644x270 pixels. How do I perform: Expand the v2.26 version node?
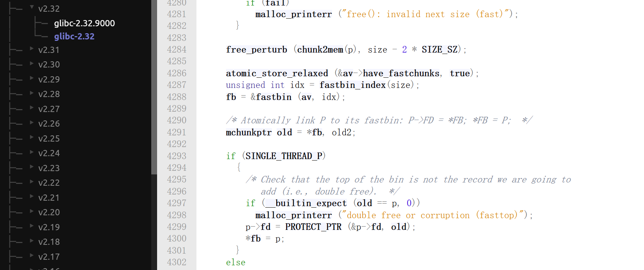click(x=32, y=123)
